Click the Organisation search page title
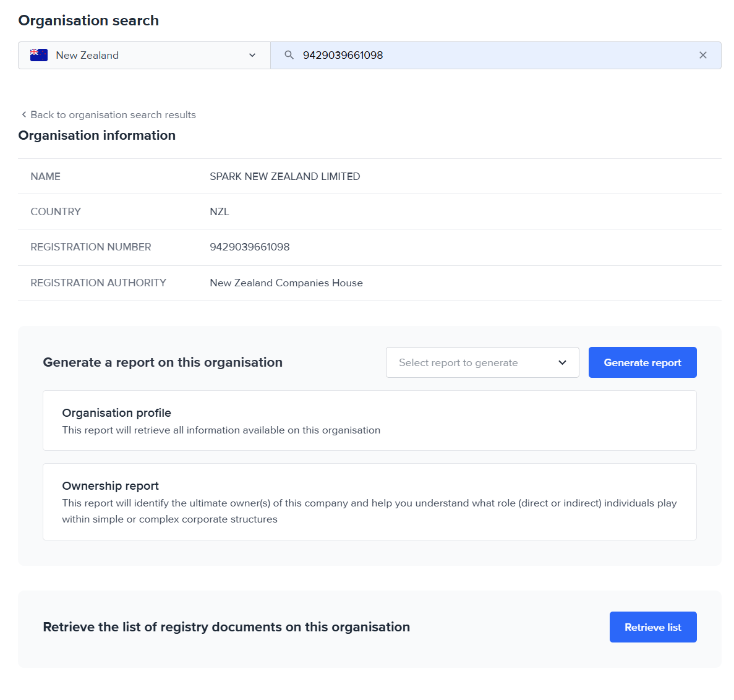This screenshot has height=700, width=734. tap(88, 20)
